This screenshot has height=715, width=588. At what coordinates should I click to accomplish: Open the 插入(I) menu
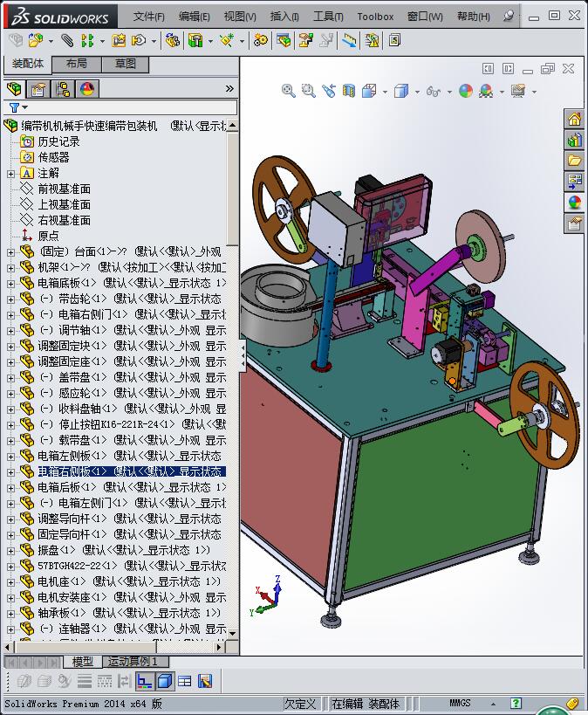pyautogui.click(x=284, y=17)
